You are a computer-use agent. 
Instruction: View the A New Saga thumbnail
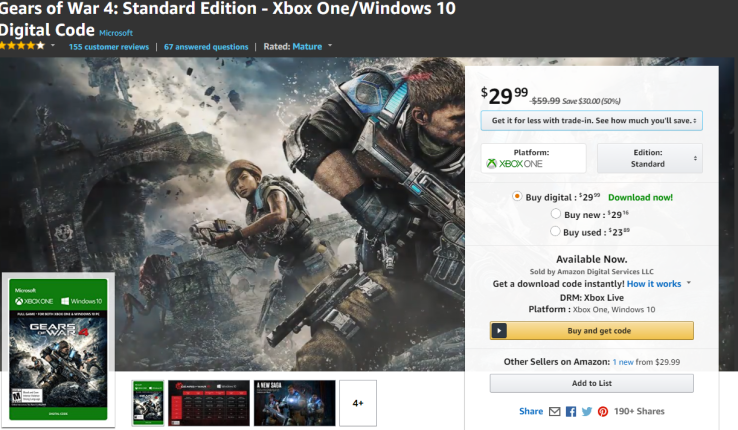[295, 403]
